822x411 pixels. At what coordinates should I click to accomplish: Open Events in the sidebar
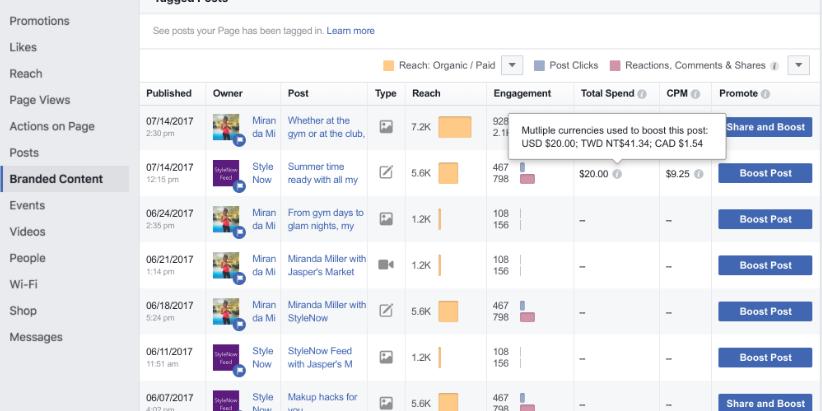tap(27, 205)
